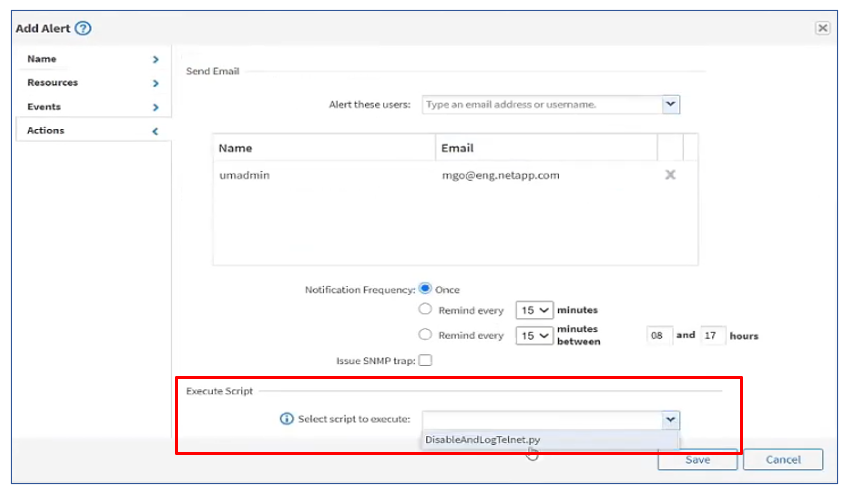Click the info icon beside Select script
Image resolution: width=853 pixels, height=493 pixels.
pos(286,419)
